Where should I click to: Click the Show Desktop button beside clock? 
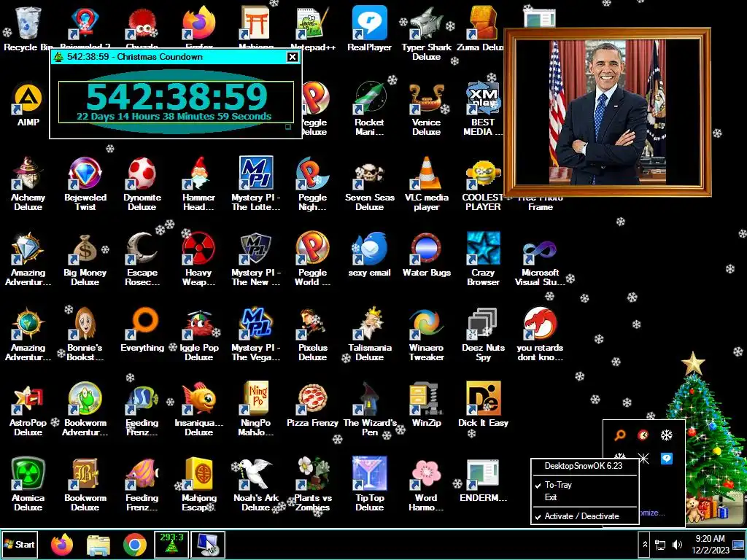[x=739, y=544]
